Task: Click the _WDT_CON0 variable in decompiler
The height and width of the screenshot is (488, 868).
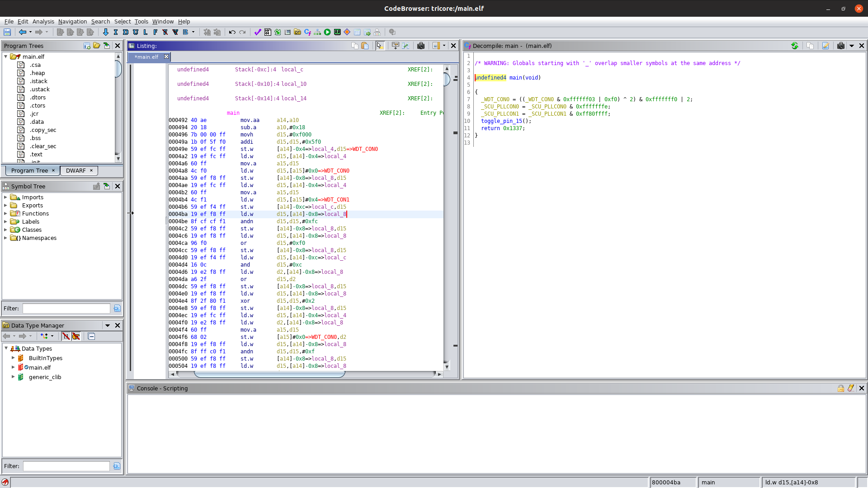Action: (x=495, y=99)
